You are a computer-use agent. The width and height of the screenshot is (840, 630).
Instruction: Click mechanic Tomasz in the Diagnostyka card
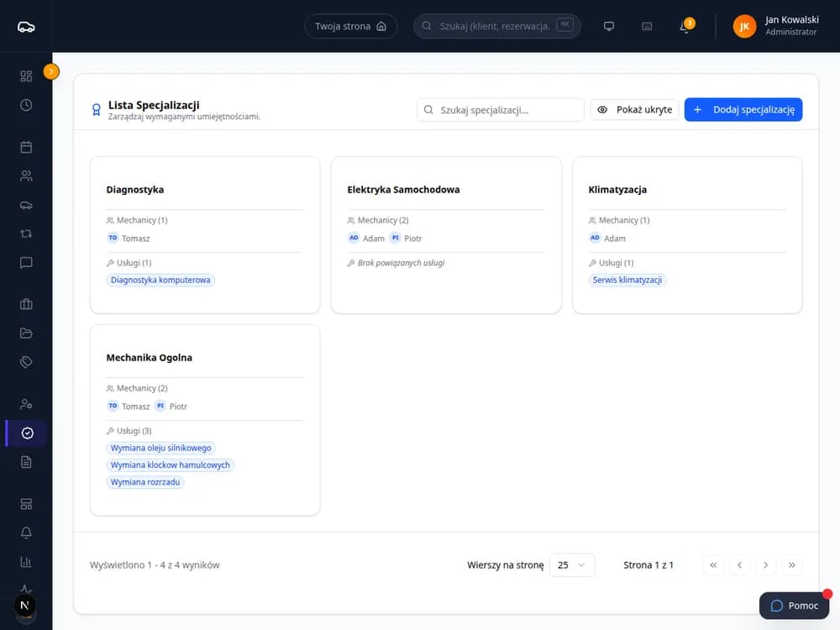point(129,239)
